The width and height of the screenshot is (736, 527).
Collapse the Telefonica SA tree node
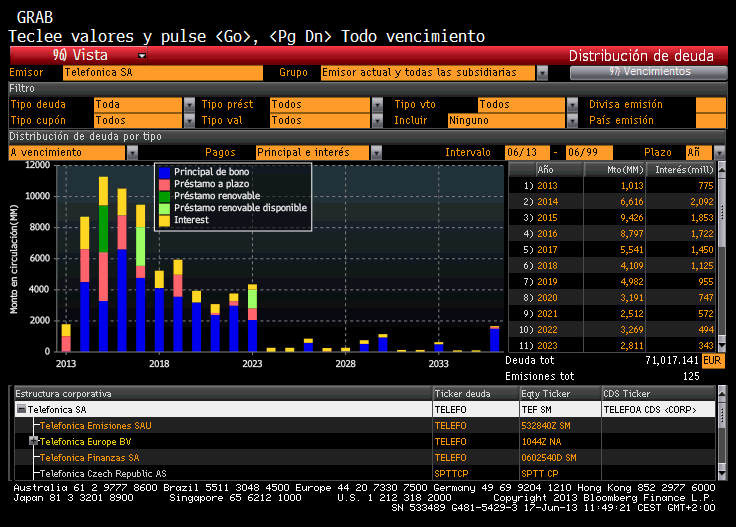(20, 409)
